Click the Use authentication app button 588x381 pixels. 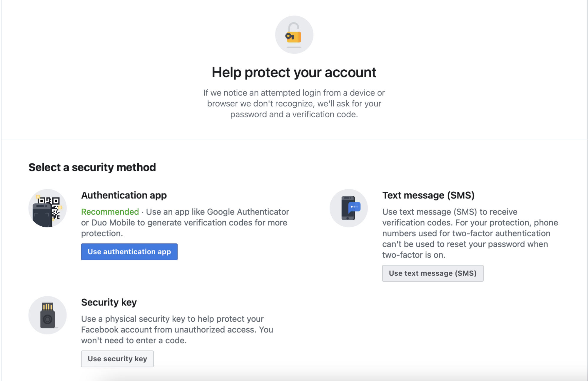click(x=129, y=252)
